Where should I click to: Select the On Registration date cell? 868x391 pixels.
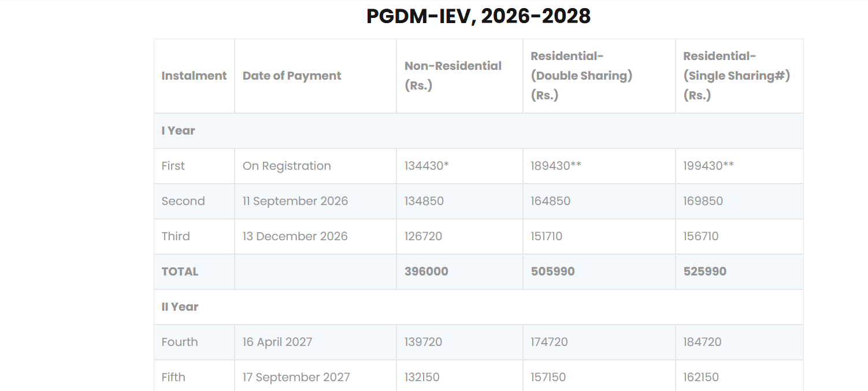287,166
